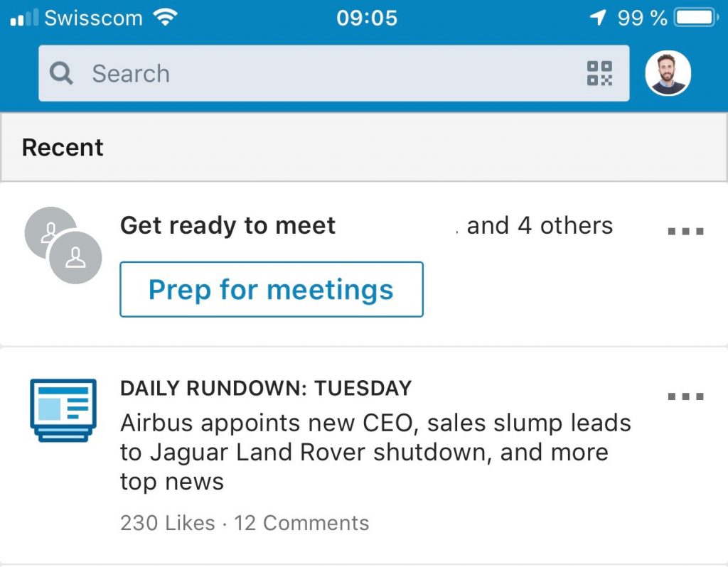728x567 pixels.
Task: Open the profile picture avatar
Action: 668,73
